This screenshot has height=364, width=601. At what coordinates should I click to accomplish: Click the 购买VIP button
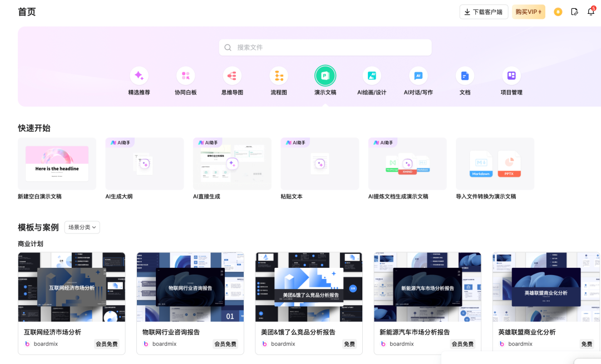[x=528, y=11]
